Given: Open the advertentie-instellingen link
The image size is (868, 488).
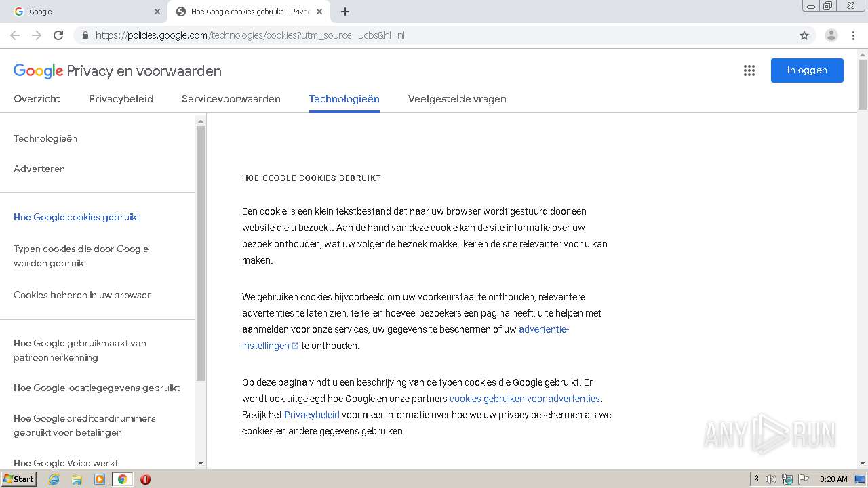Looking at the screenshot, I should [x=406, y=338].
